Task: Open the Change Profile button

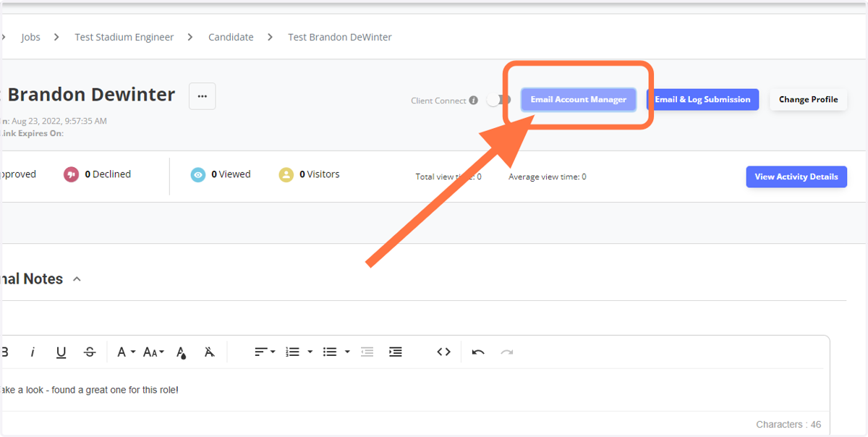Action: 808,100
